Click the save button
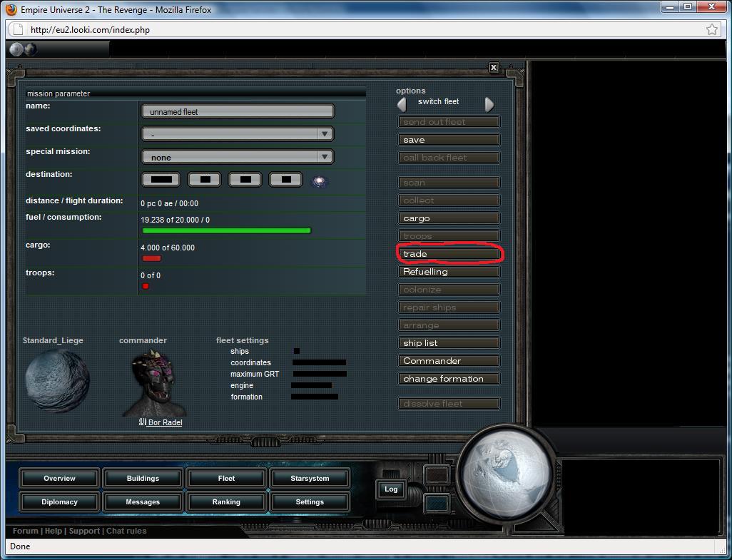The width and height of the screenshot is (732, 560). pyautogui.click(x=449, y=140)
